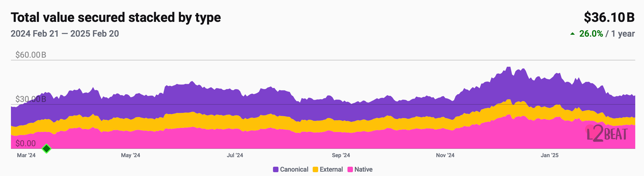644x176 pixels.
Task: Click the $0.00 axis label
Action: 25,143
